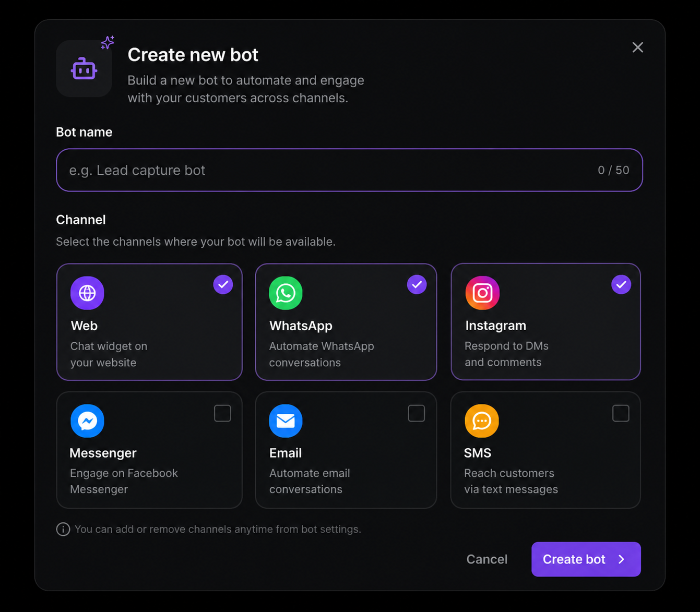Click the 'WhatsApp' card title
The image size is (700, 612).
click(301, 326)
